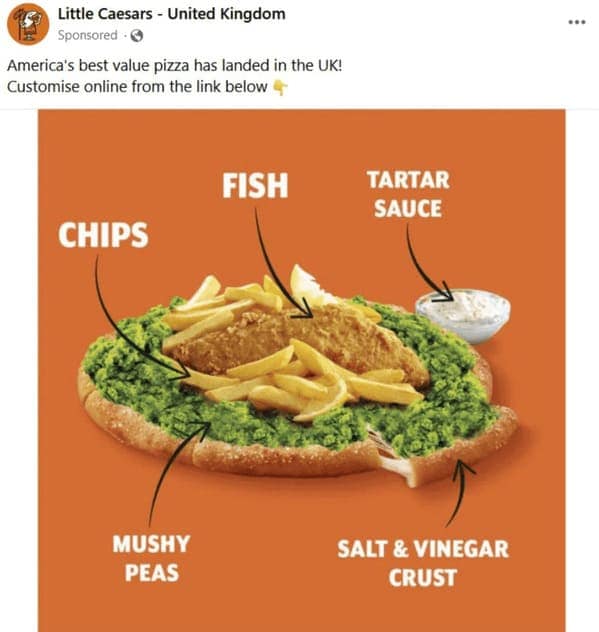
Task: Click the globe public audience icon
Action: click(x=137, y=36)
